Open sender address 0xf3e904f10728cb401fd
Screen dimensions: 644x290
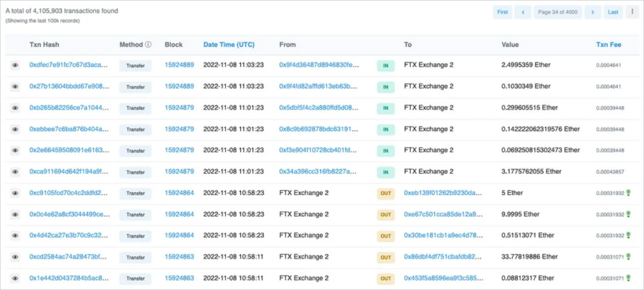[x=319, y=150]
